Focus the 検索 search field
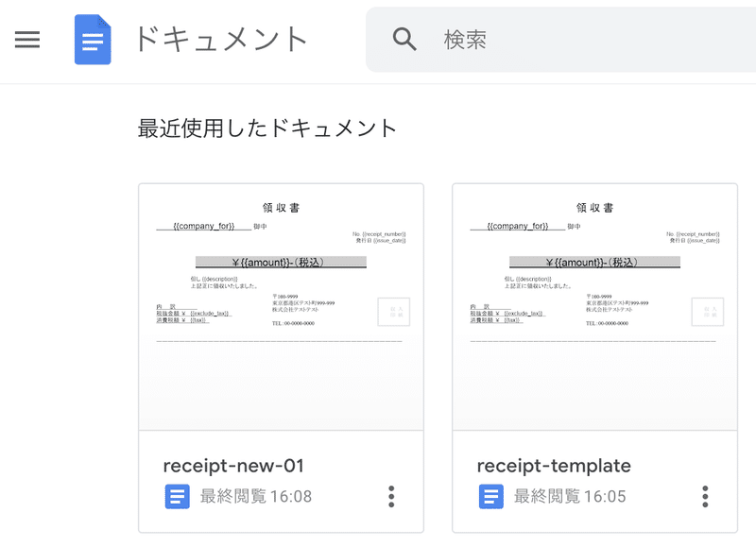The height and width of the screenshot is (547, 756). click(x=560, y=40)
